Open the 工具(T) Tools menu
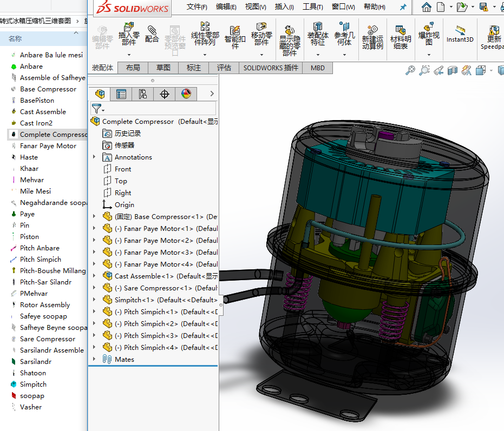Screen dimensions: 504x431 click(313, 7)
